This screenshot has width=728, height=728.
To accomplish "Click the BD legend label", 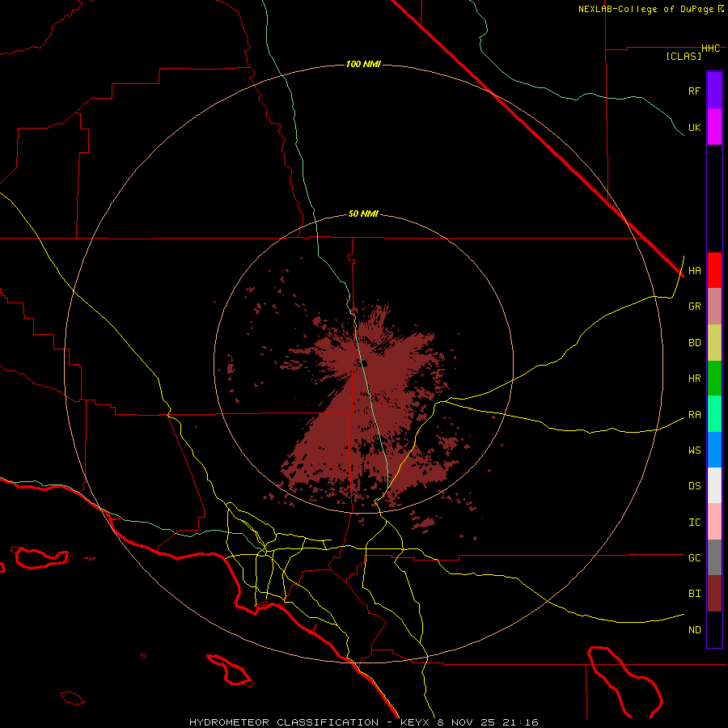I will click(694, 343).
